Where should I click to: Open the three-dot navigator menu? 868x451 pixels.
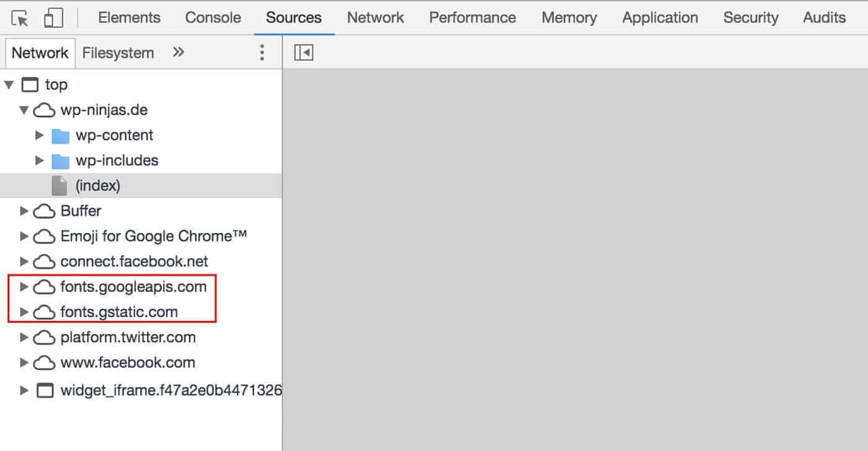tap(262, 53)
